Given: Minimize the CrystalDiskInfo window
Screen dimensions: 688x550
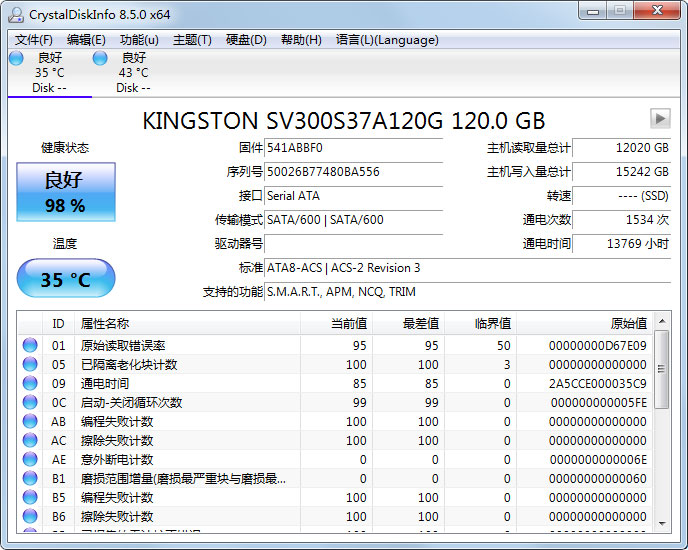Looking at the screenshot, I should pyautogui.click(x=593, y=11).
